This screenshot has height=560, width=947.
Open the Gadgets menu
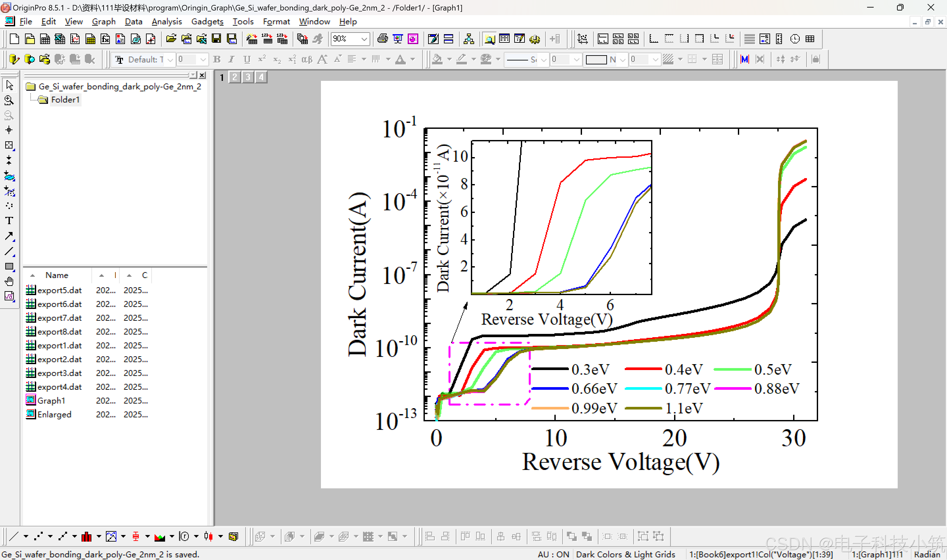tap(207, 21)
